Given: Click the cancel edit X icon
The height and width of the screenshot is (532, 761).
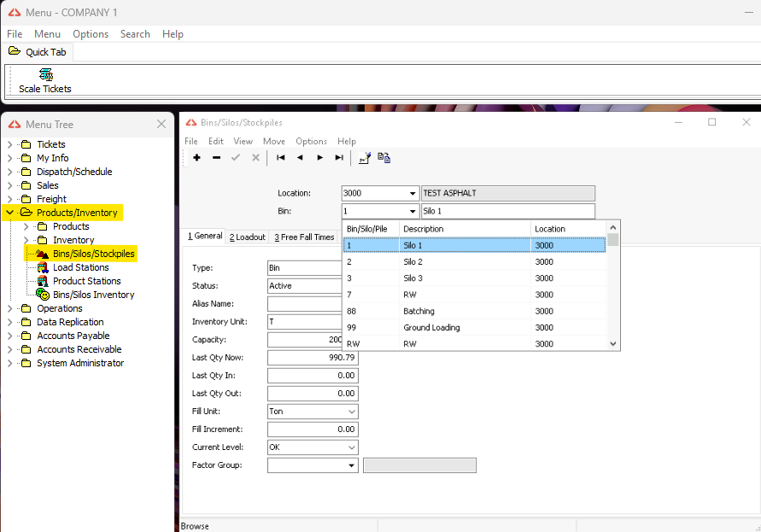Looking at the screenshot, I should (255, 157).
